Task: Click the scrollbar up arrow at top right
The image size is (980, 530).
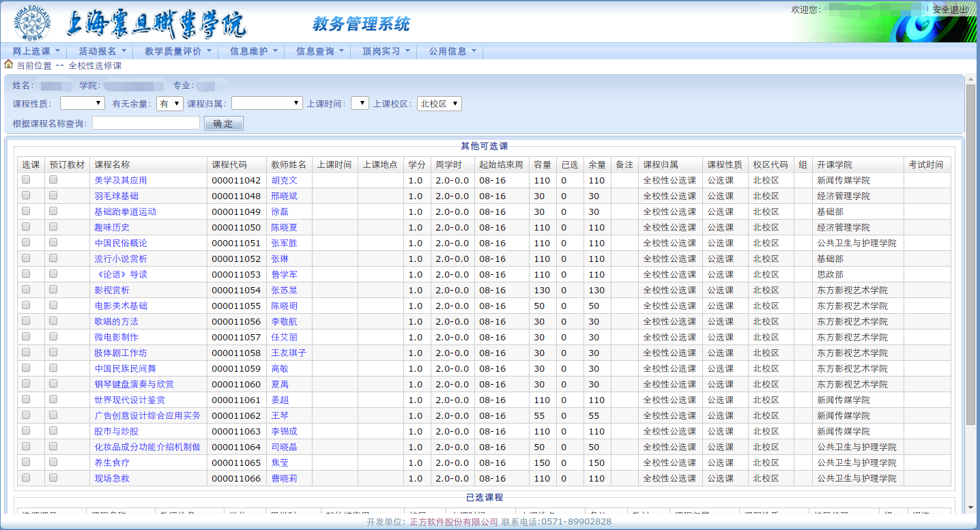Action: [970, 79]
